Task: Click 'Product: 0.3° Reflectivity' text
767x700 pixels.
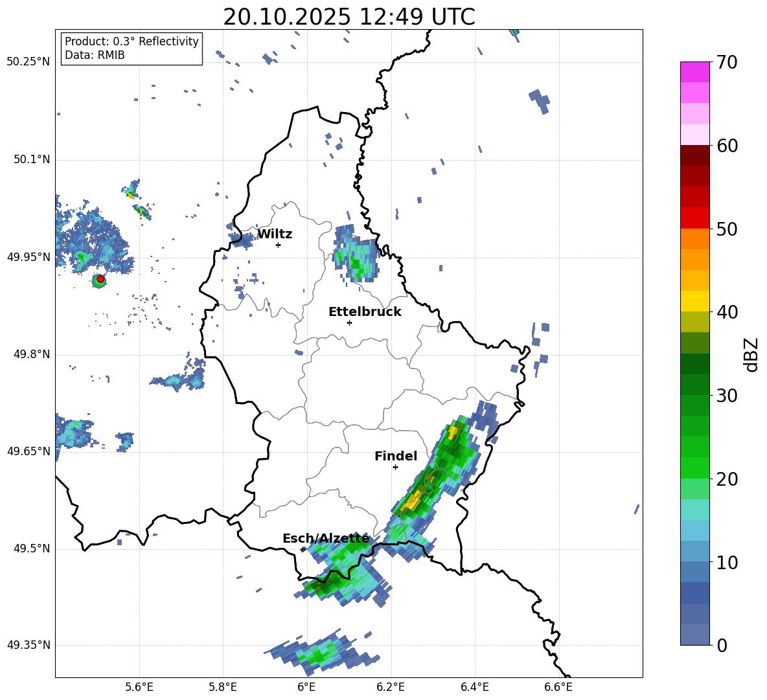Action: (132, 41)
